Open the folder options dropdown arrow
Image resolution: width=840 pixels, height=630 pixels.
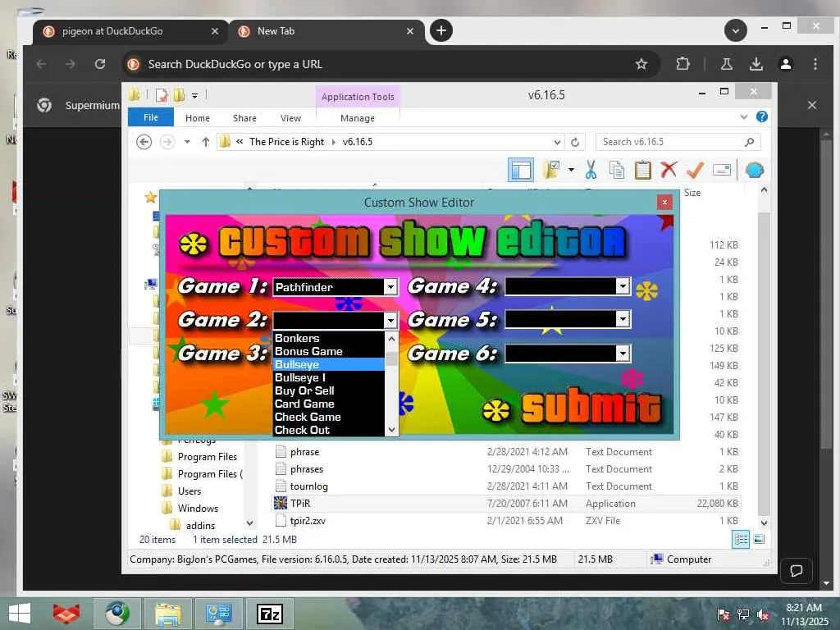571,170
